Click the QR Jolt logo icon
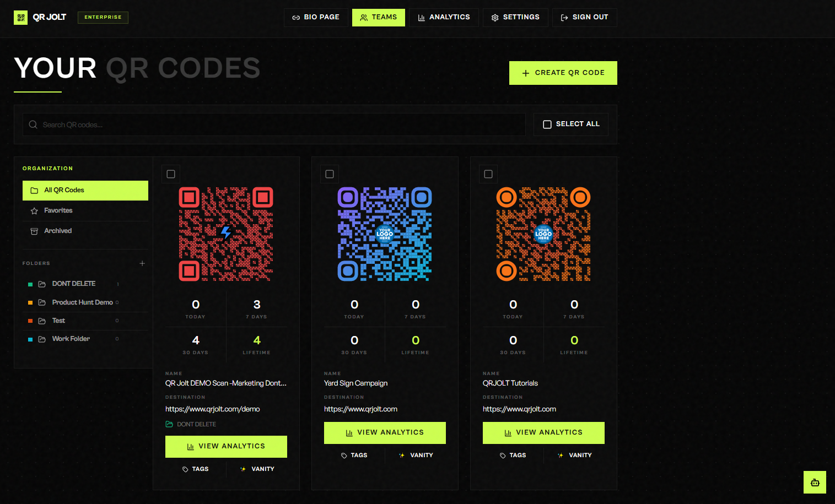Image resolution: width=835 pixels, height=504 pixels. coord(20,18)
